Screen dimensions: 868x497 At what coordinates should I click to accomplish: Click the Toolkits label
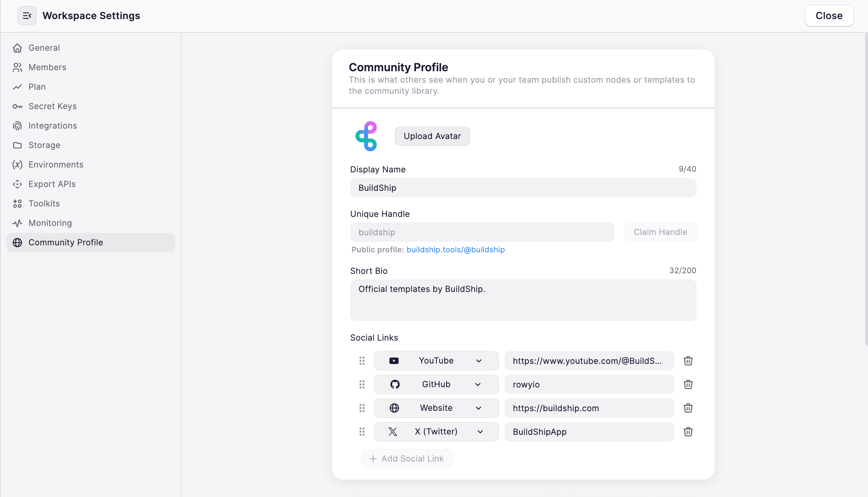pos(44,204)
